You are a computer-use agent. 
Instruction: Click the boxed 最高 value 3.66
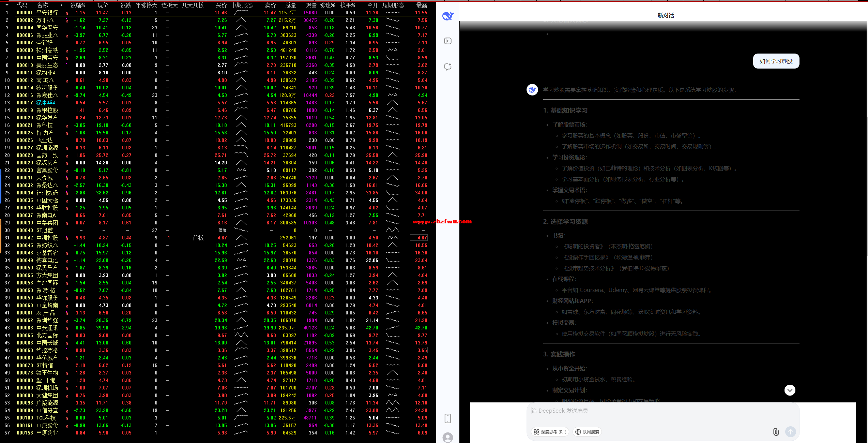pyautogui.click(x=419, y=350)
